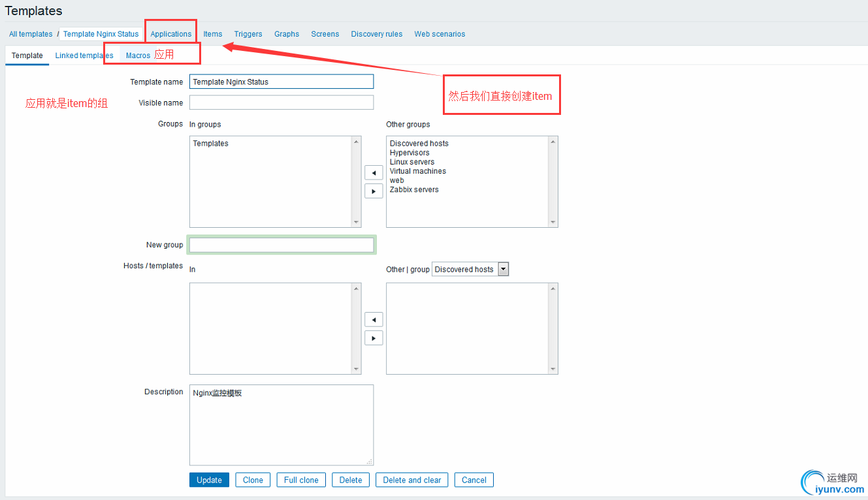Click the Delete and clear button
This screenshot has width=868, height=500.
(412, 480)
